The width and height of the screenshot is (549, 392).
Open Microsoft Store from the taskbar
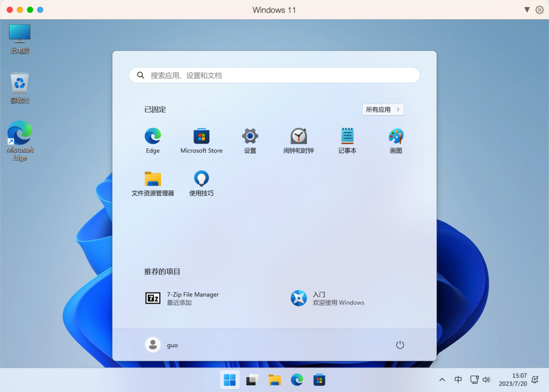coord(319,380)
